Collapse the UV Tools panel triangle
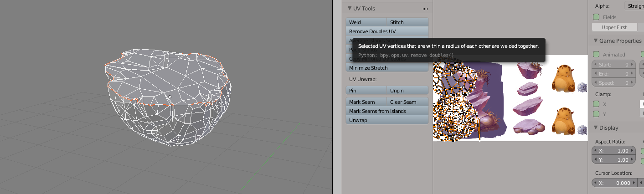This screenshot has height=194, width=644. pyautogui.click(x=350, y=8)
